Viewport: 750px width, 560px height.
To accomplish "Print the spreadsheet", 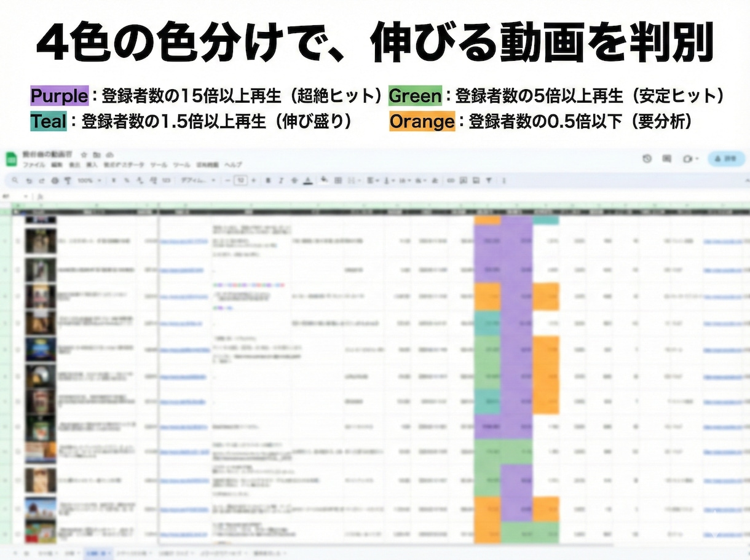I will point(55,180).
